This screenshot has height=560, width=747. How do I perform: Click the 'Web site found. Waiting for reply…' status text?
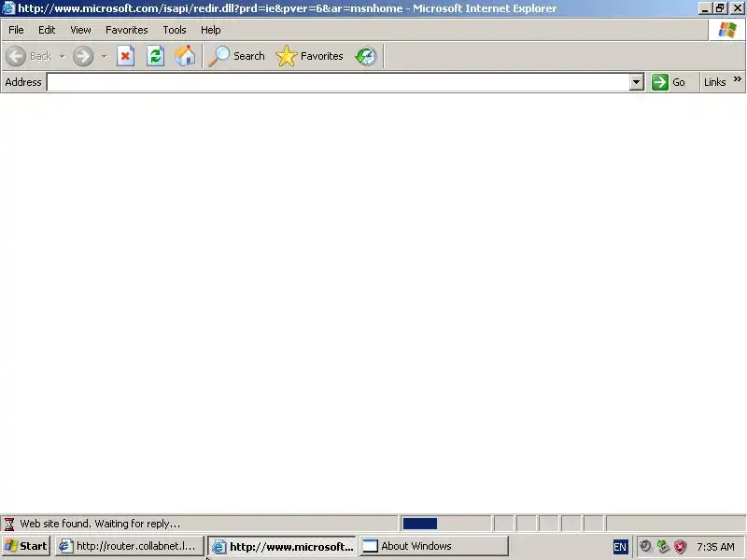tap(100, 524)
